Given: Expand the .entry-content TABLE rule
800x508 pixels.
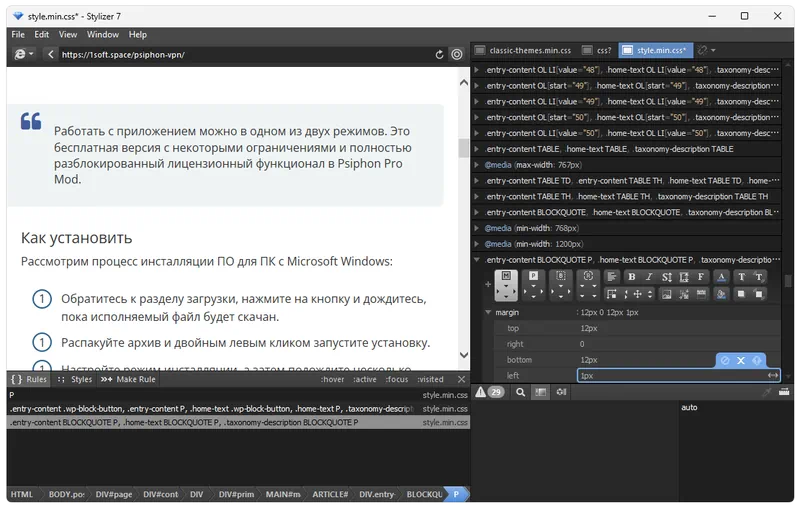Looking at the screenshot, I should point(477,149).
